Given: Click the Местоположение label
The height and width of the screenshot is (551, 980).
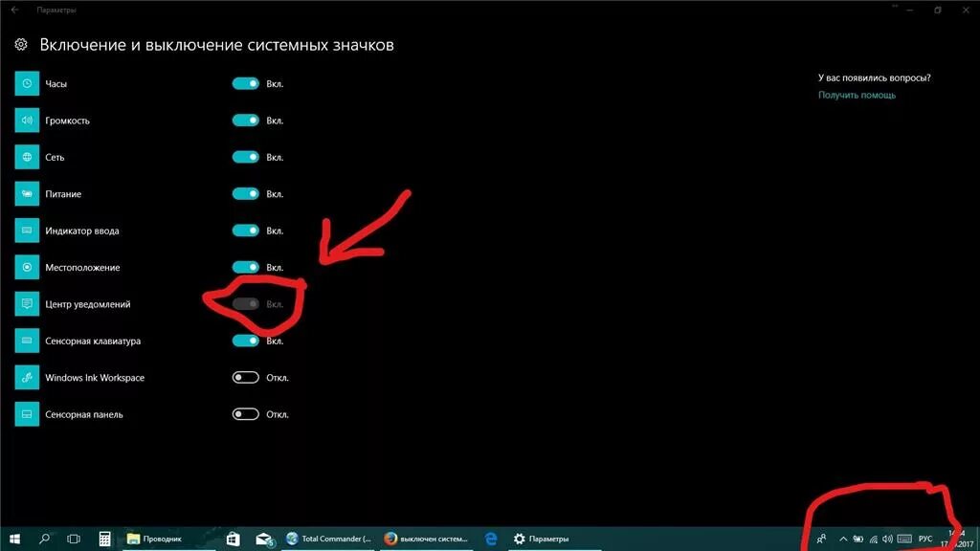Looking at the screenshot, I should pyautogui.click(x=82, y=268).
